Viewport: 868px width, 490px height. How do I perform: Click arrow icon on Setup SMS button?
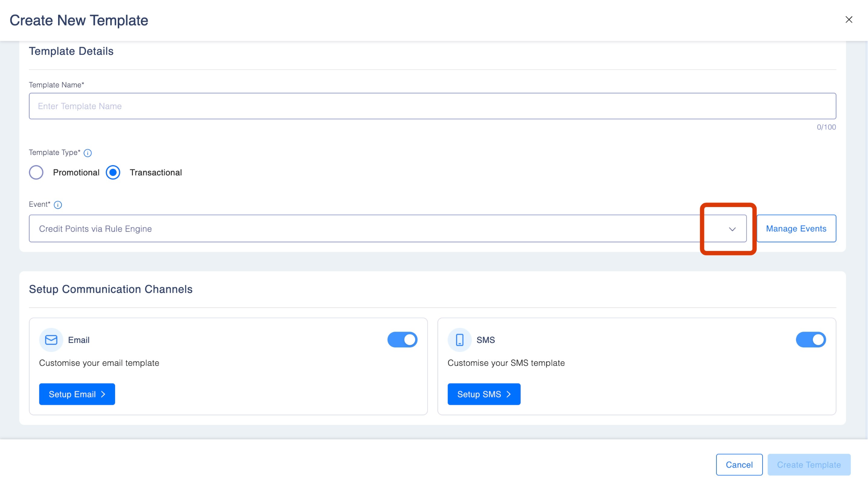tap(509, 394)
